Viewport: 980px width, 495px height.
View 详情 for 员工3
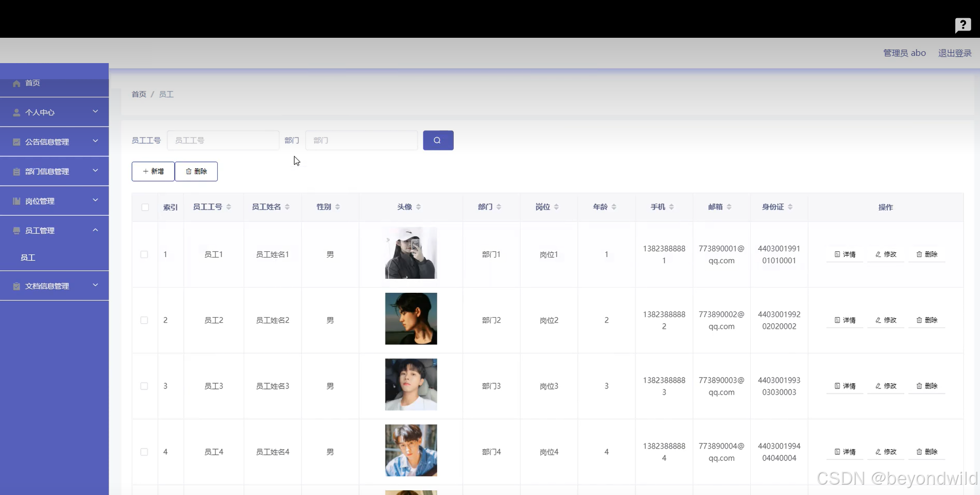tap(845, 386)
